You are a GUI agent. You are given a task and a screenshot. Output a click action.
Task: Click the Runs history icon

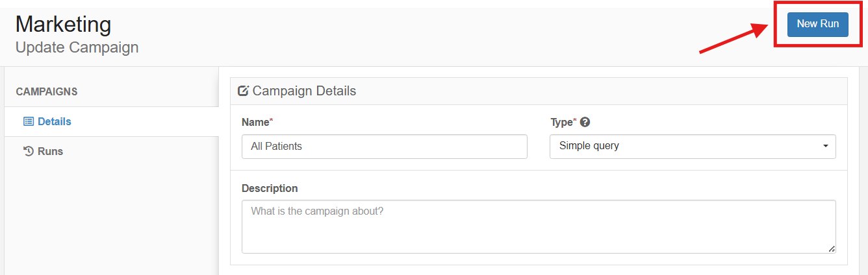coord(29,151)
